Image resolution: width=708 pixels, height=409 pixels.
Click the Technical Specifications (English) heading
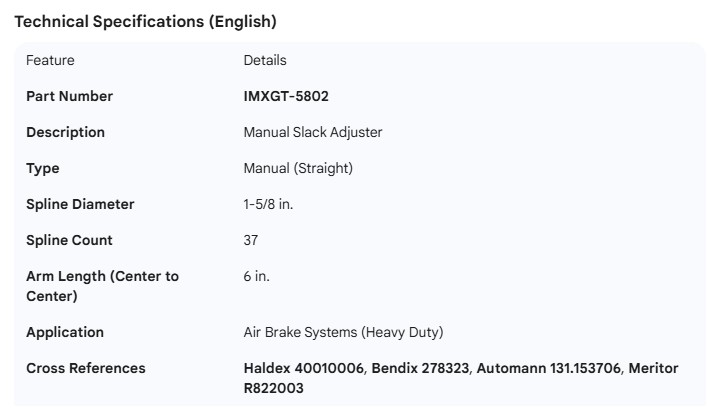(x=145, y=21)
